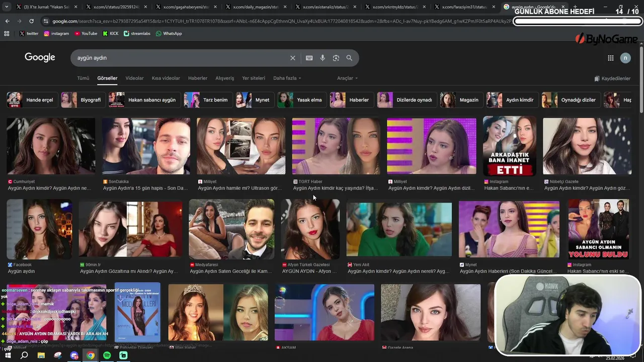644x362 pixels.
Task: Switch to the X'te Jurnal browser tab
Action: [47, 7]
